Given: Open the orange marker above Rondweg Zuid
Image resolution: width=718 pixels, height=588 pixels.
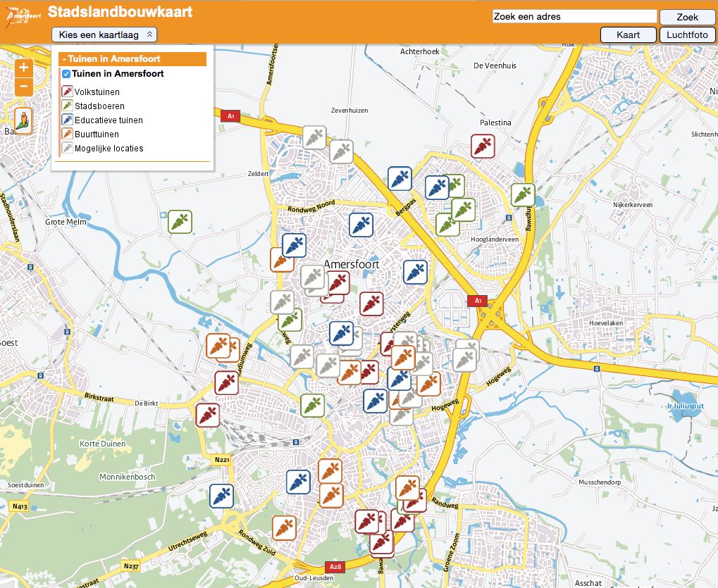Looking at the screenshot, I should tap(284, 527).
